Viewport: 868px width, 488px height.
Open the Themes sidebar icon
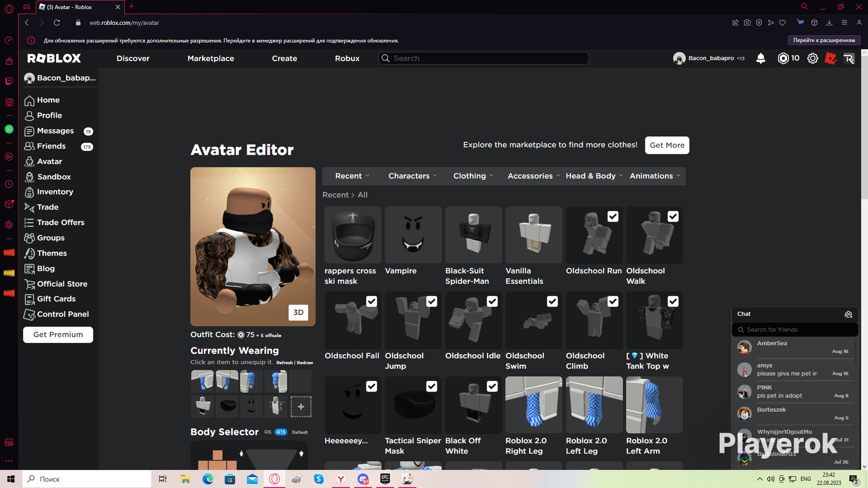click(29, 253)
